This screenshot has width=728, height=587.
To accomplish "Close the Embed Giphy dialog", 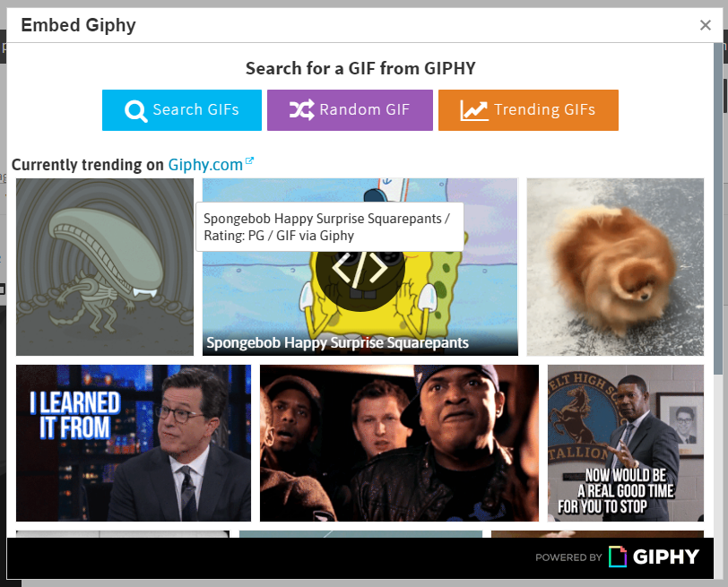I will coord(706,25).
